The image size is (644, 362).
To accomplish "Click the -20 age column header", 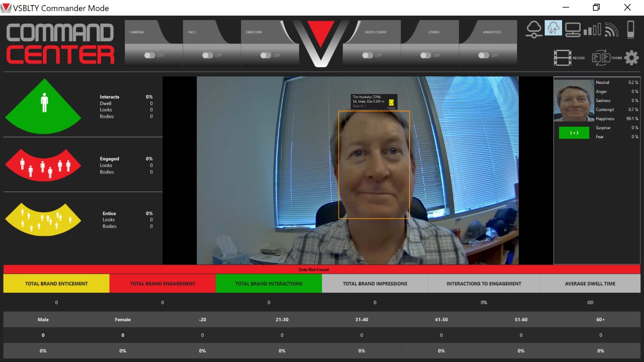I will [x=202, y=319].
